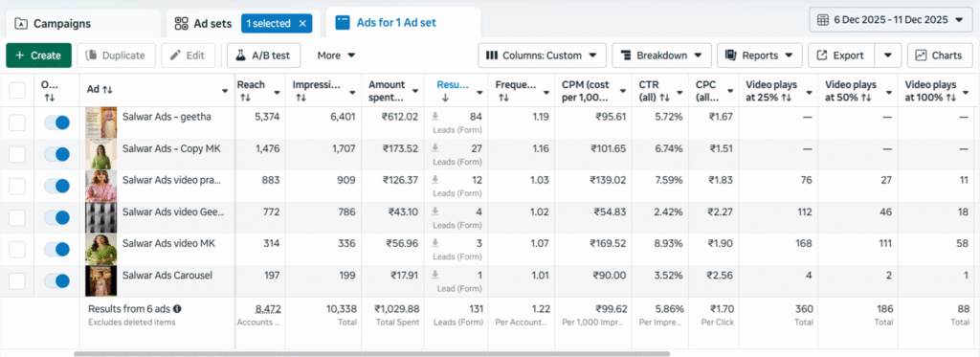
Task: Click the Edit button
Action: pyautogui.click(x=189, y=55)
